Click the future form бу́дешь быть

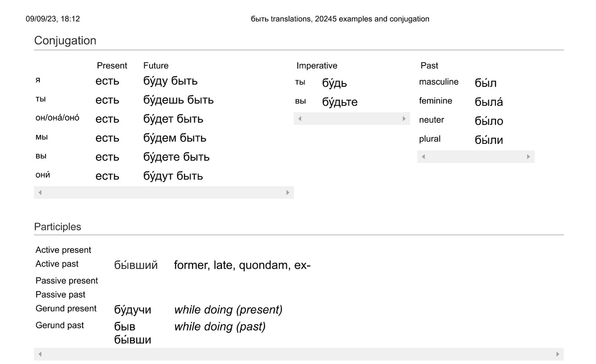[x=178, y=100]
